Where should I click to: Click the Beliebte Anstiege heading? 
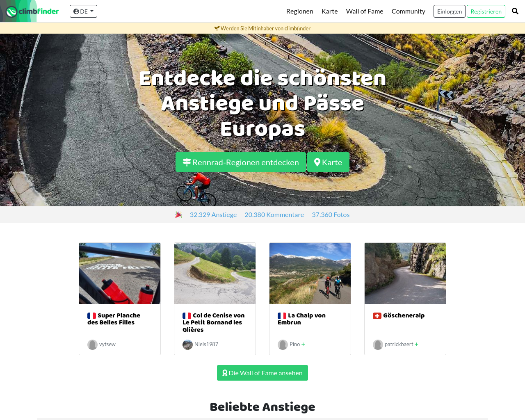262,407
